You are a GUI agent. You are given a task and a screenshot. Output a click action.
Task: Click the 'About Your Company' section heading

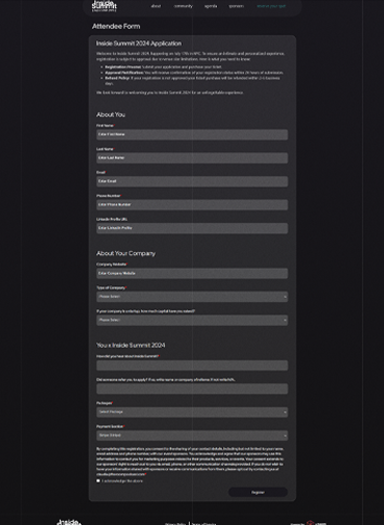126,253
